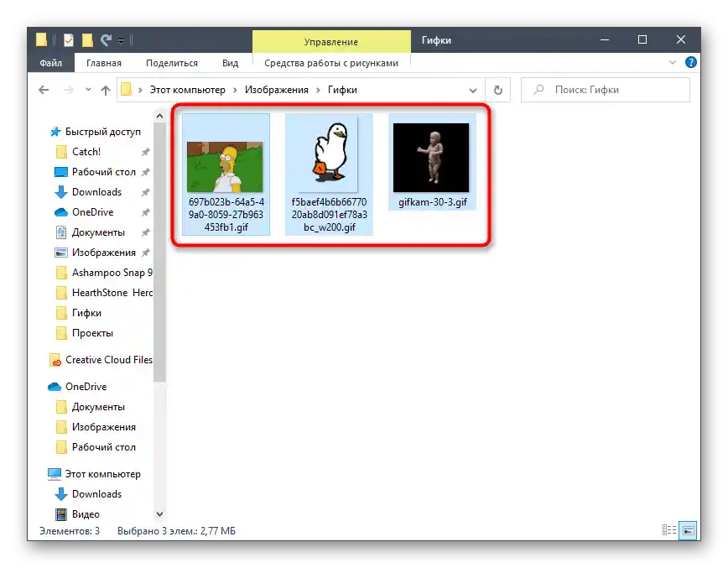
Task: Open the Catch! pinned folder
Action: coord(86,151)
